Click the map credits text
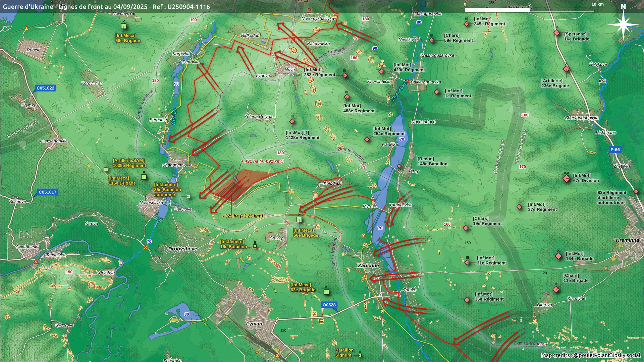 click(x=591, y=355)
